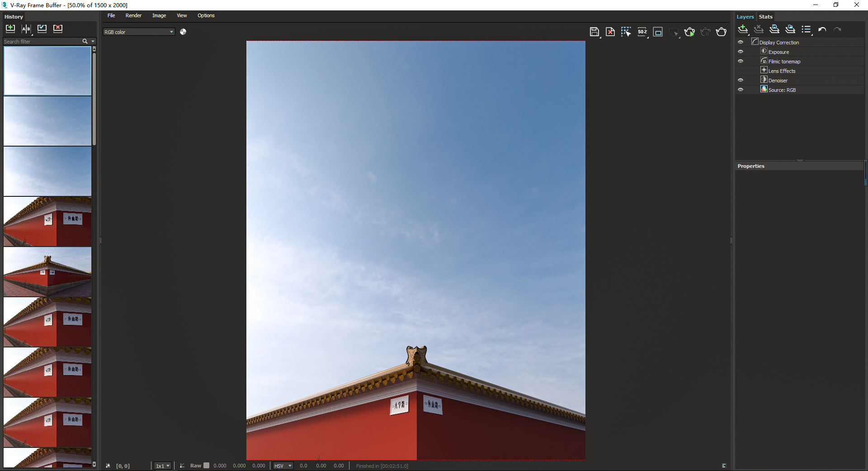
Task: Switch to the Layers tab
Action: click(745, 17)
